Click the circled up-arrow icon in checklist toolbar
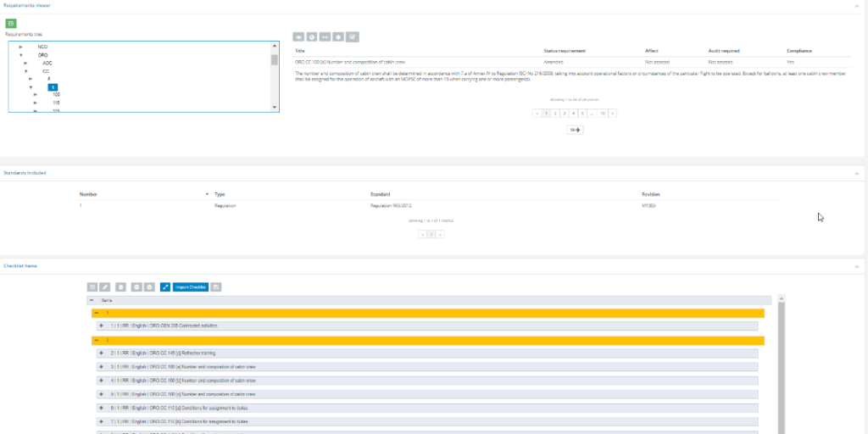The image size is (868, 434). pos(136,287)
